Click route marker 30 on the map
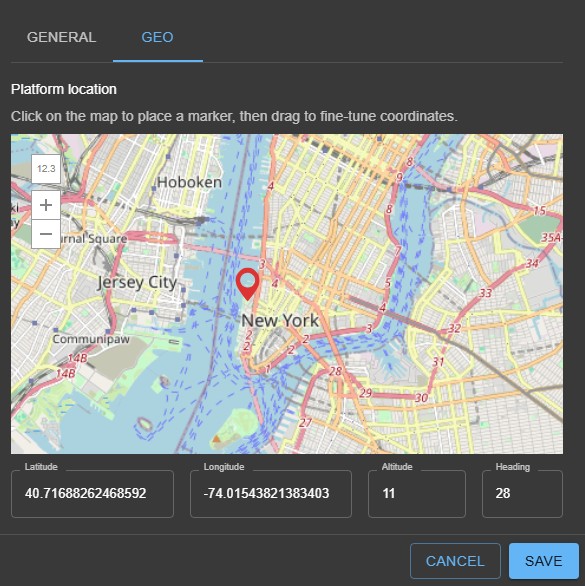This screenshot has width=585, height=586. [421, 398]
